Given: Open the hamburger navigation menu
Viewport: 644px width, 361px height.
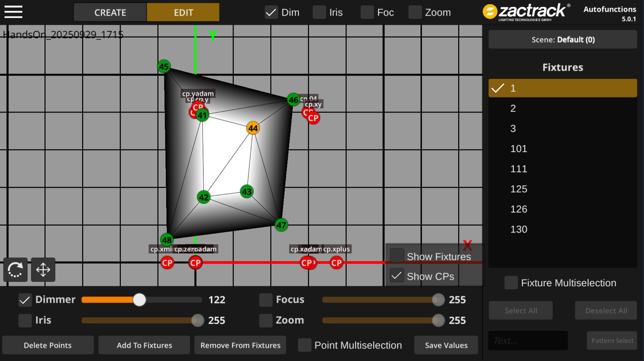Looking at the screenshot, I should click(13, 12).
